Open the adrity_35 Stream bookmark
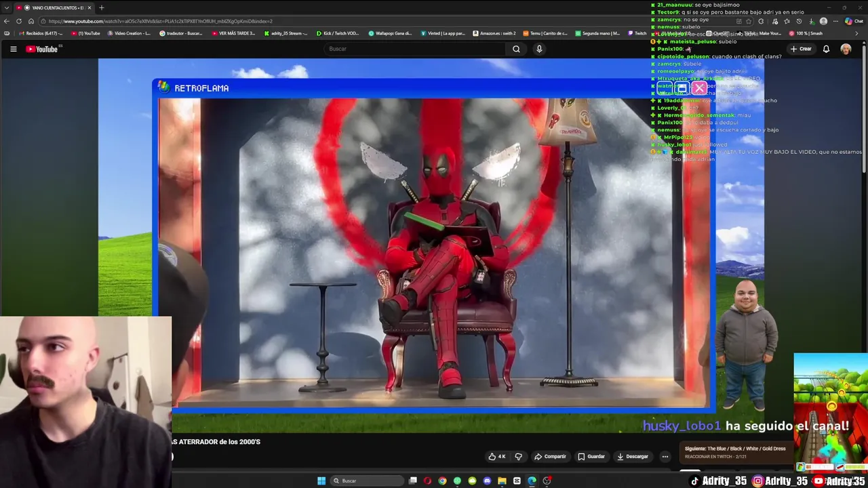 tap(285, 33)
